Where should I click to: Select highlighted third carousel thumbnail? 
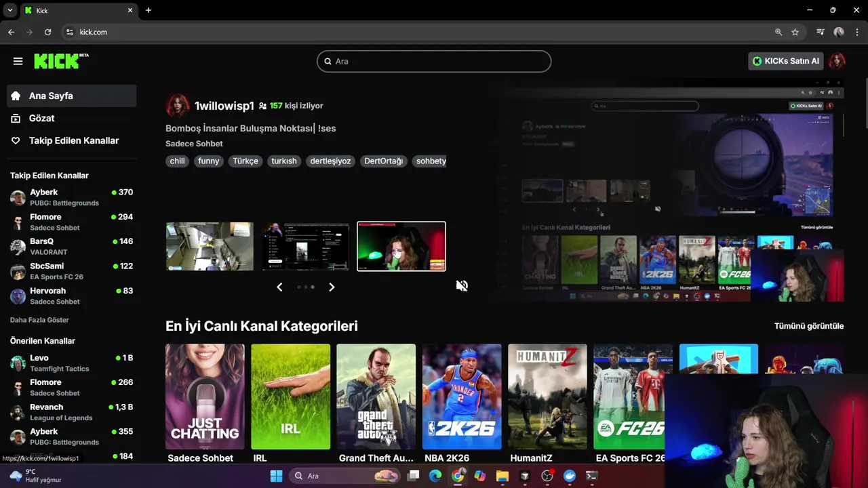401,246
